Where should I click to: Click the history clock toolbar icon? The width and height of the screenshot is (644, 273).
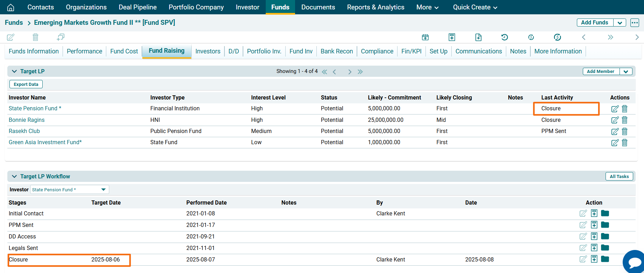(504, 37)
